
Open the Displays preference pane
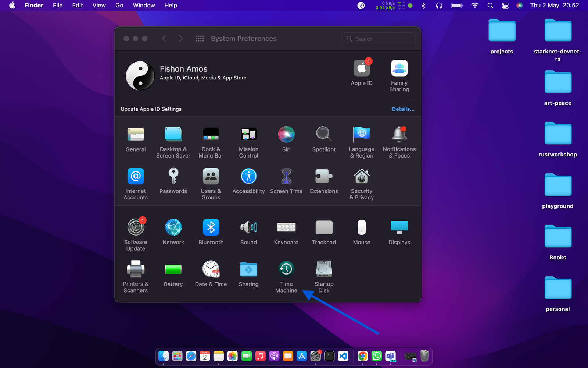pos(399,228)
